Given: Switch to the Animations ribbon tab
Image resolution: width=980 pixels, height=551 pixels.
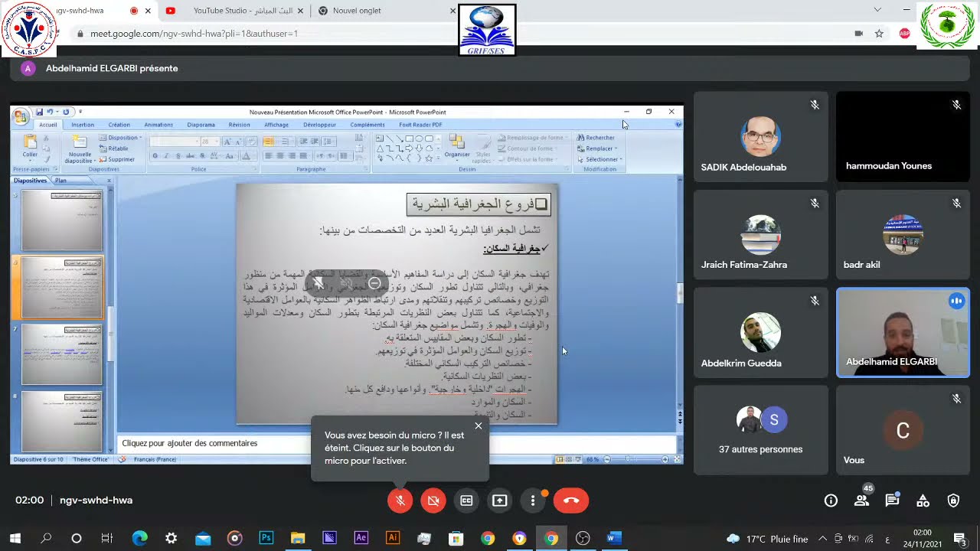Looking at the screenshot, I should click(x=158, y=125).
